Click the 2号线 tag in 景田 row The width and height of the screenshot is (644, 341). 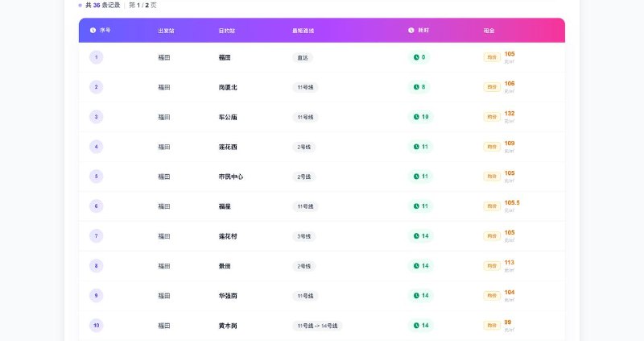pyautogui.click(x=304, y=266)
